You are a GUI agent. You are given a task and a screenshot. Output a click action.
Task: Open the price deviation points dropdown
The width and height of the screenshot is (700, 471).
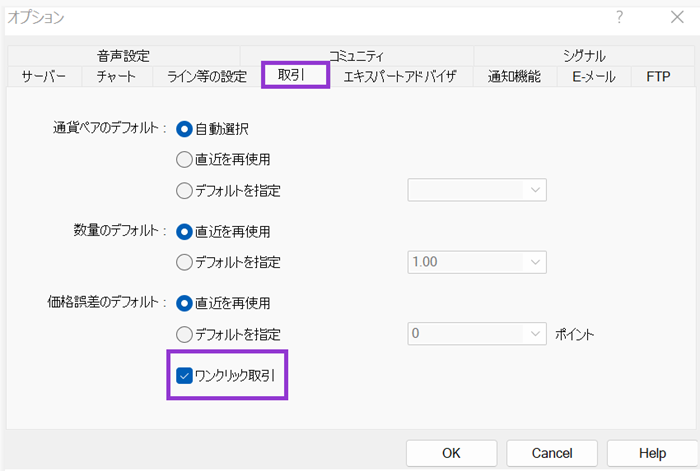(x=477, y=333)
